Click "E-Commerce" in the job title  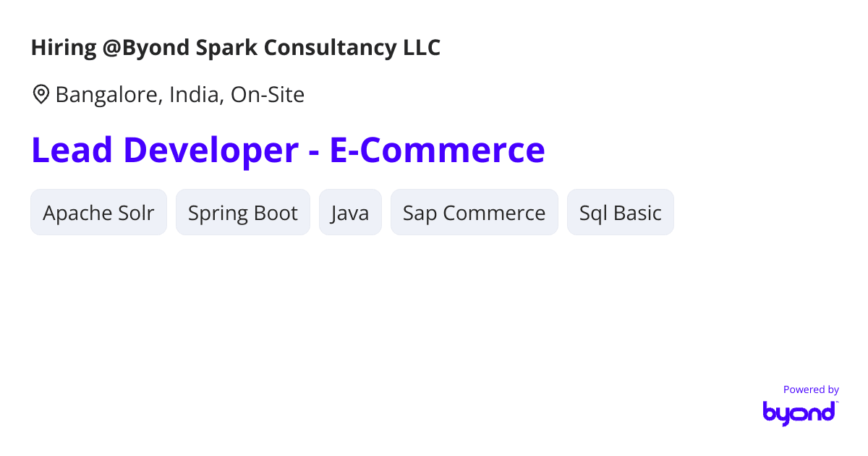[x=437, y=150]
